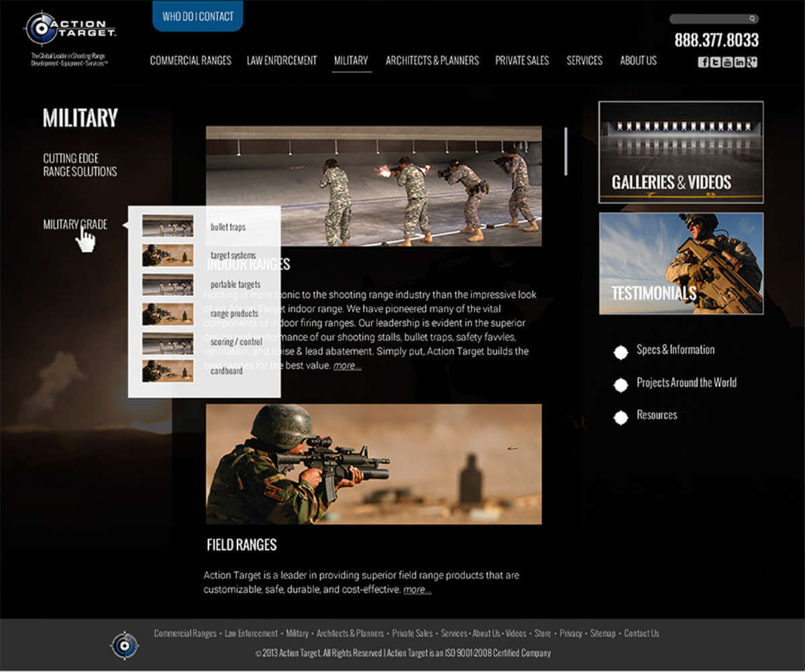Open Sitemap in the footer
Image resolution: width=805 pixels, height=672 pixels.
point(603,633)
